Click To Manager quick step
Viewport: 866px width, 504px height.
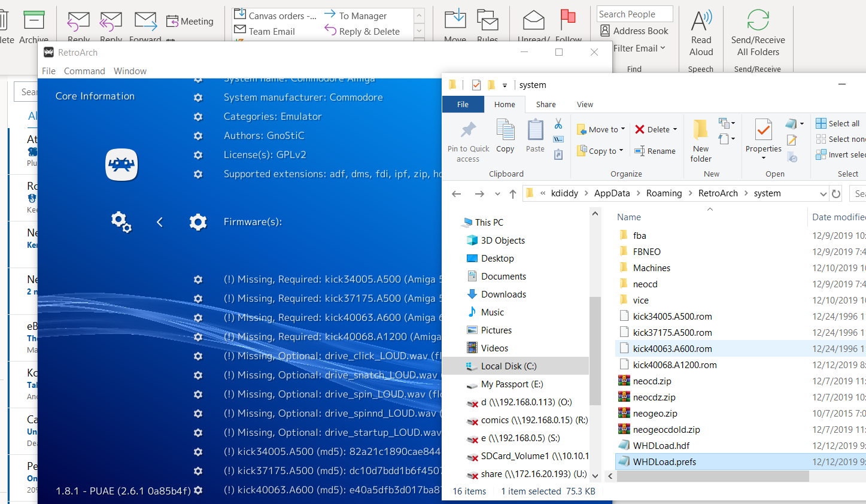tap(355, 16)
